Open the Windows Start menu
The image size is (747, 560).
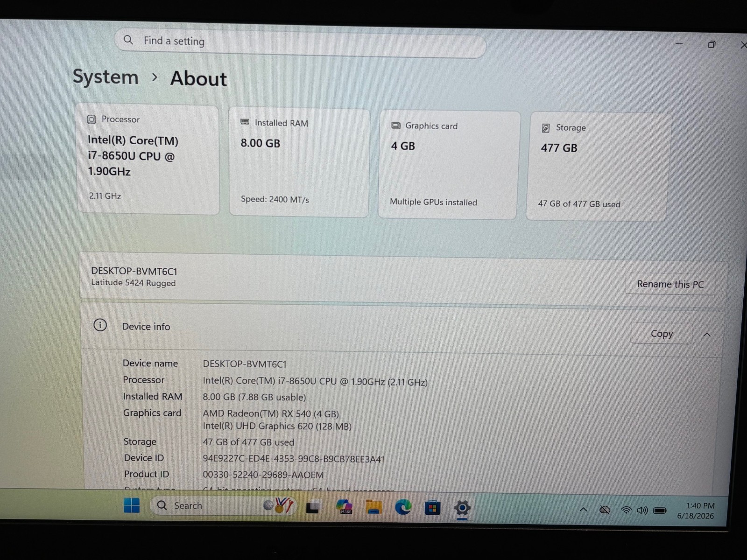132,505
